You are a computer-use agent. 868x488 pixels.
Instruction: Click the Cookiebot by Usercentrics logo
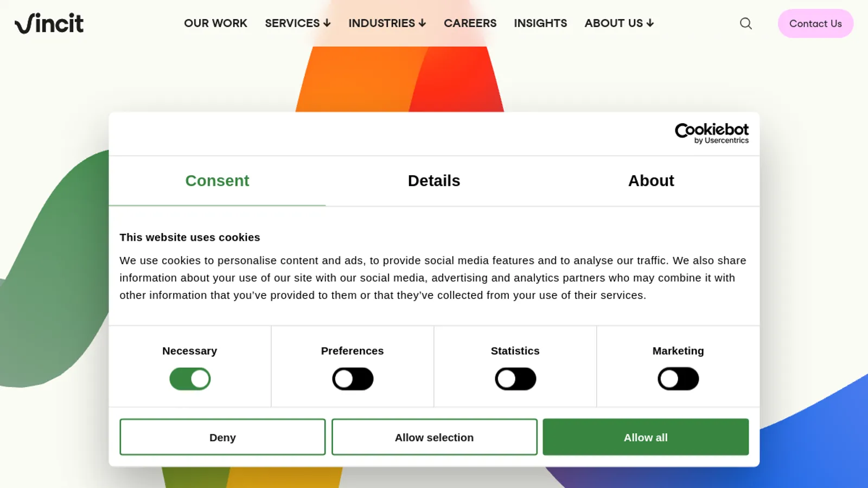pyautogui.click(x=711, y=133)
